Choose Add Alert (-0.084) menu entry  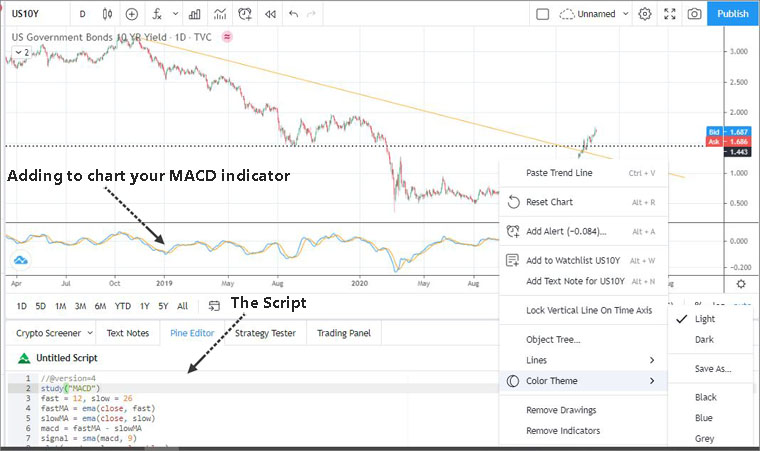[584, 231]
